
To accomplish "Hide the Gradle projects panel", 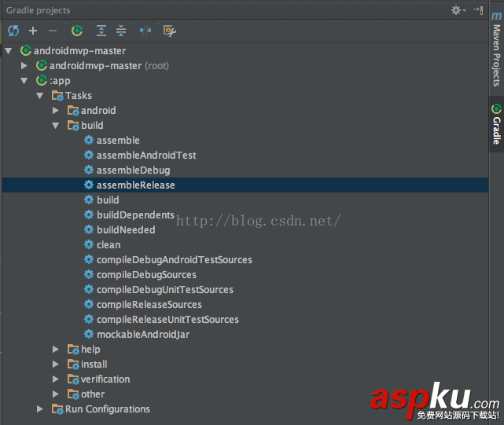I will pos(478,10).
